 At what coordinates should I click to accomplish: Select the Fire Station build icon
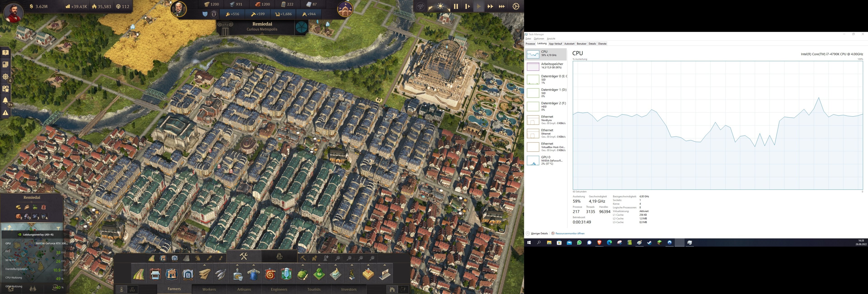pos(270,274)
